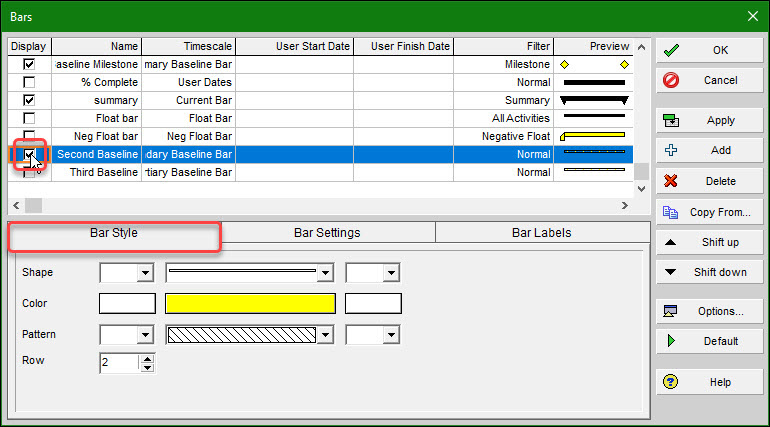Toggle the Float bar display checkbox

29,118
